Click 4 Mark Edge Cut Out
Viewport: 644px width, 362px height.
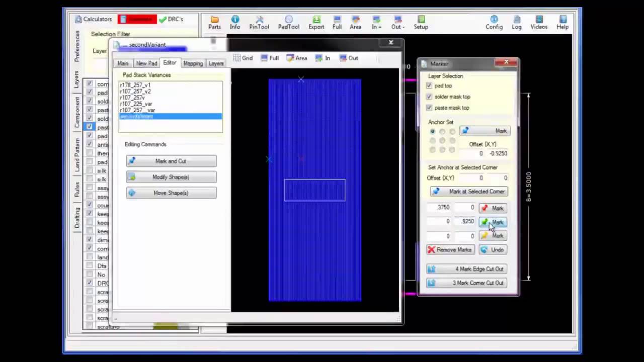[466, 269]
